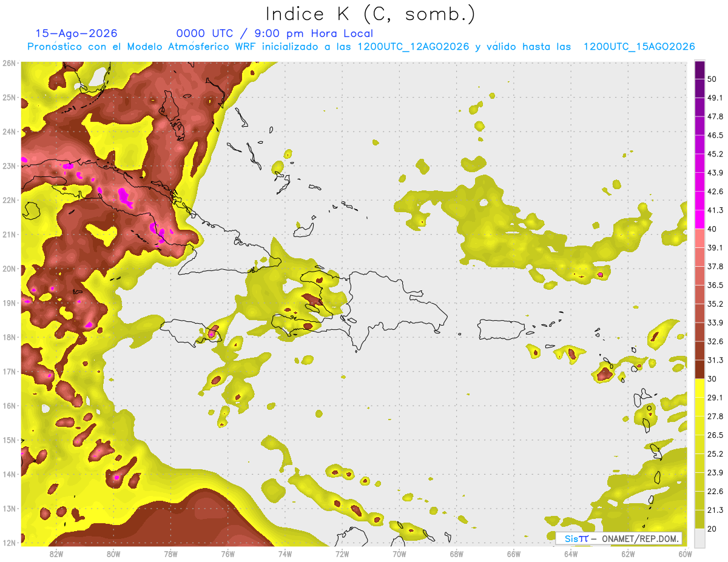Click the colorbar value '27.8'
728x562 pixels.
coord(715,416)
